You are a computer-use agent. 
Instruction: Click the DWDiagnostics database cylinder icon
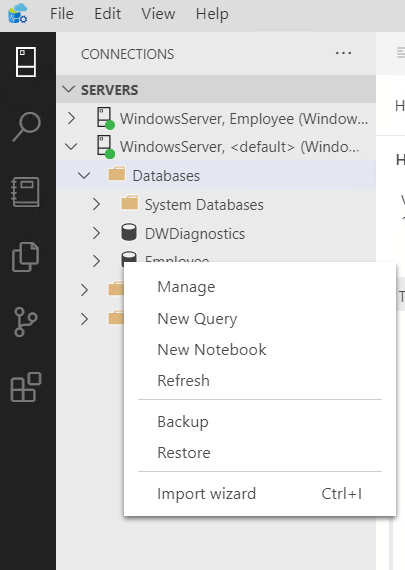129,233
